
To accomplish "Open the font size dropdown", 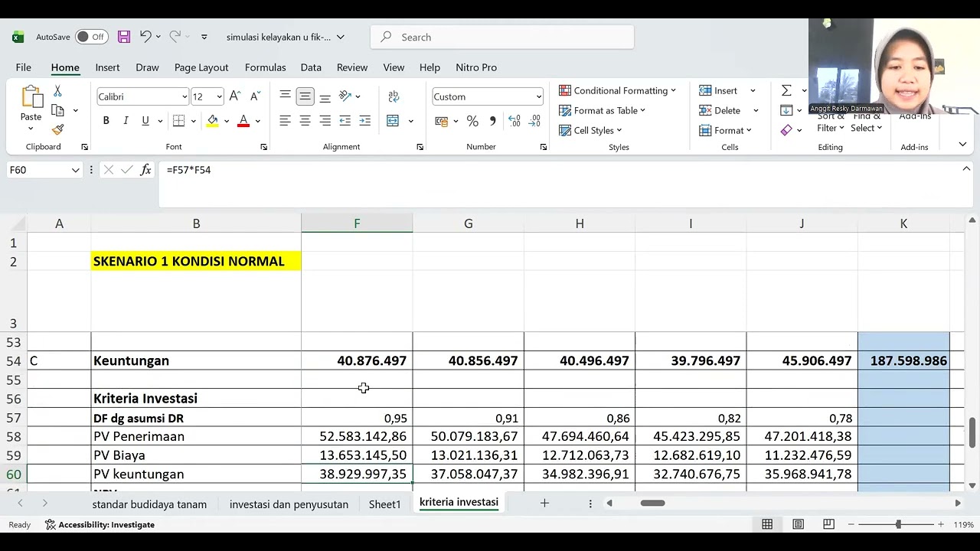I will click(x=219, y=96).
